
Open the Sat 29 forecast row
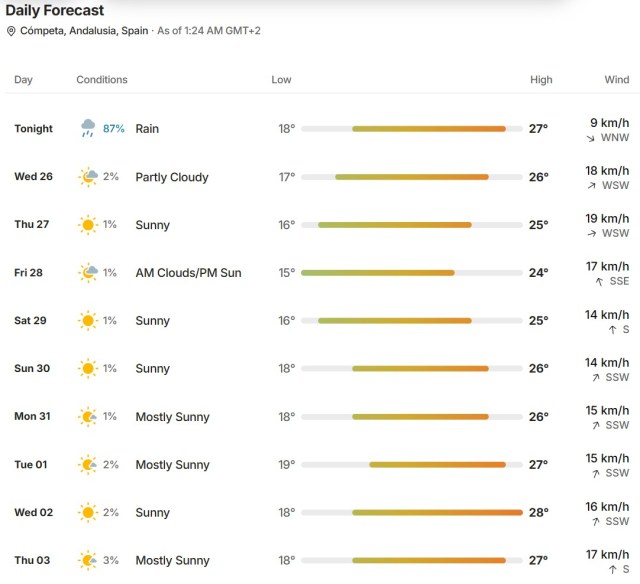322,321
